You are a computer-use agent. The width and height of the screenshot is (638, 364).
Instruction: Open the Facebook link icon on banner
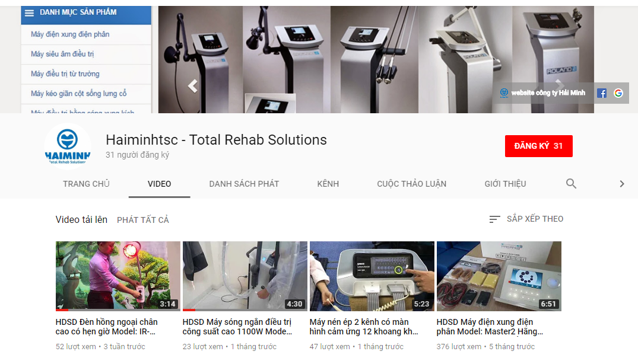click(602, 93)
